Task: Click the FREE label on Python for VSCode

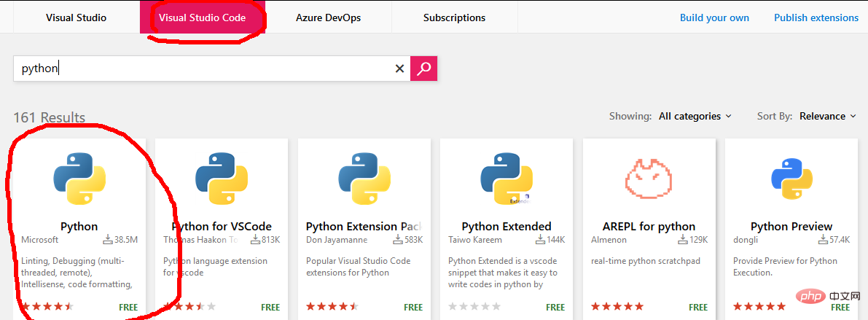Action: tap(270, 308)
